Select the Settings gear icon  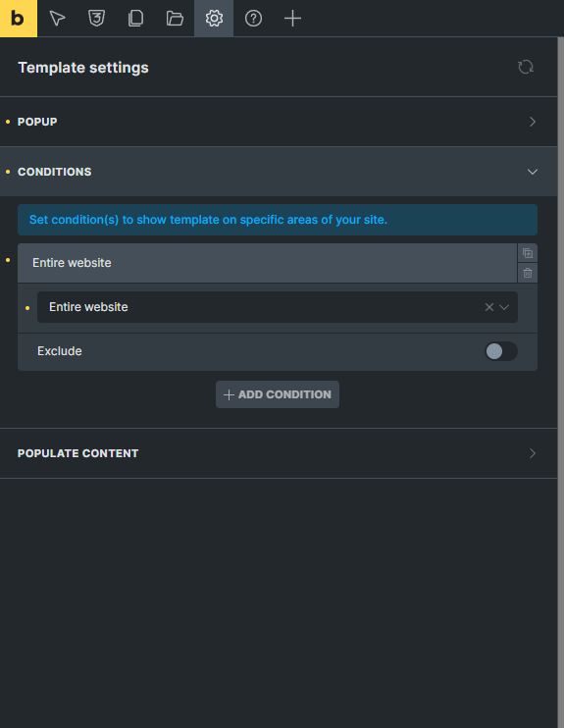click(214, 19)
